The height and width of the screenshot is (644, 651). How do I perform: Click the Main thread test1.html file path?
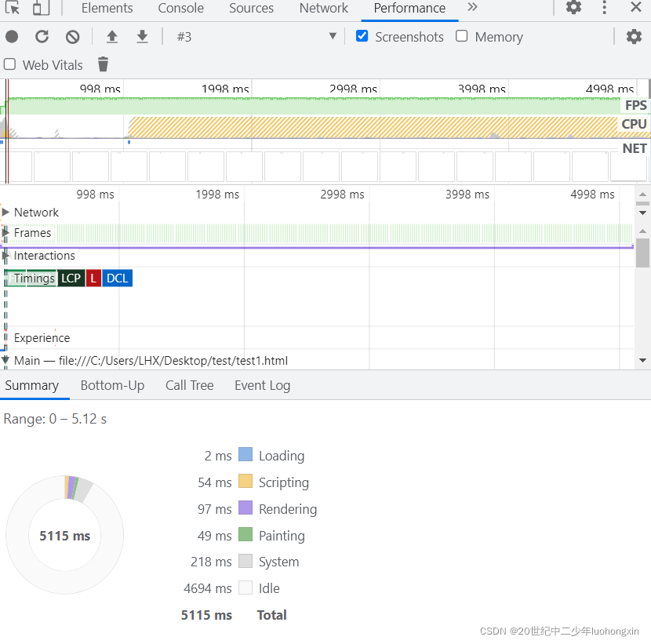[173, 360]
